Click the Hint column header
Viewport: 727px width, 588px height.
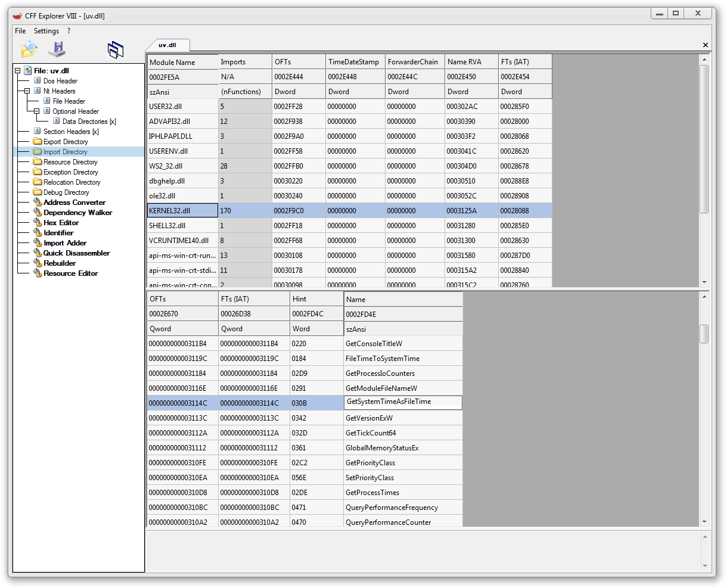point(316,299)
